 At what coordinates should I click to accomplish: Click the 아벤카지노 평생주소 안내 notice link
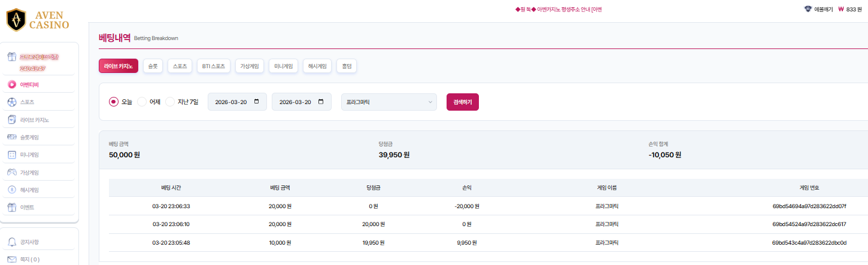pyautogui.click(x=558, y=10)
